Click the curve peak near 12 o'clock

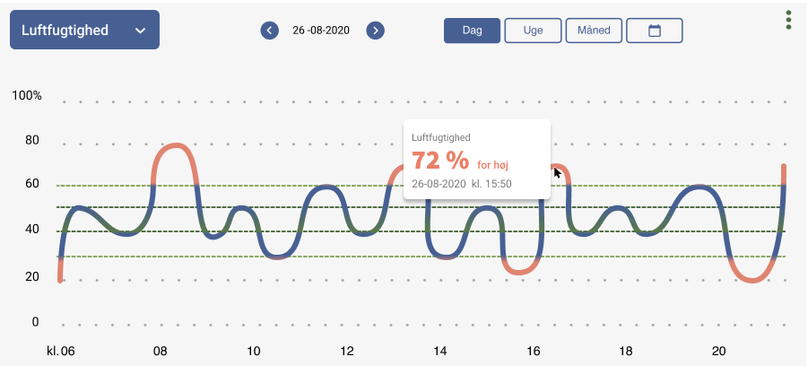coord(325,187)
